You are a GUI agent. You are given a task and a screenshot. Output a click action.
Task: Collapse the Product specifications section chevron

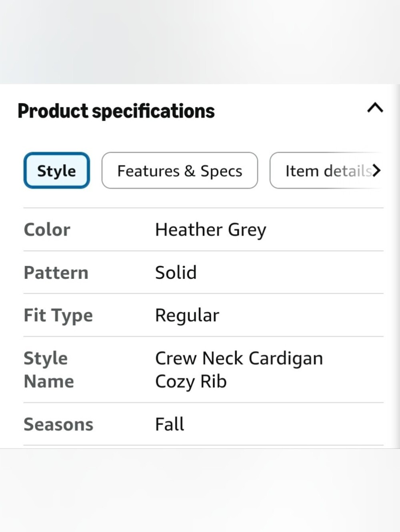tap(375, 108)
